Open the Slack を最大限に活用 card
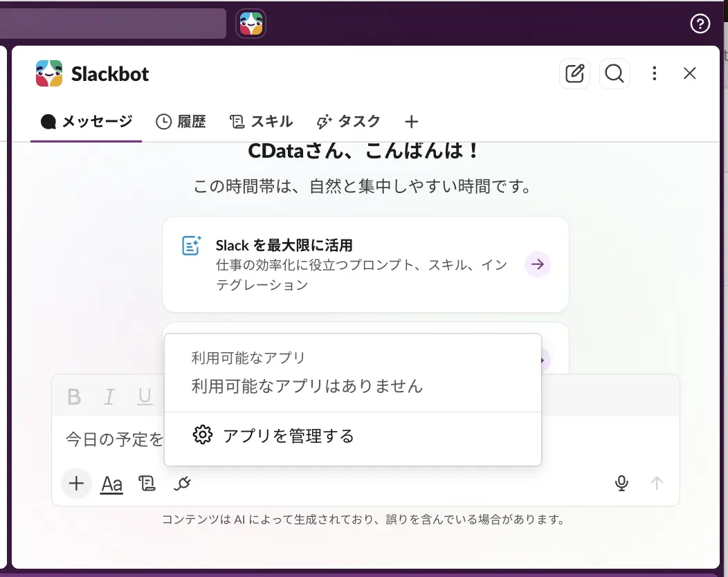The width and height of the screenshot is (728, 577). [365, 264]
